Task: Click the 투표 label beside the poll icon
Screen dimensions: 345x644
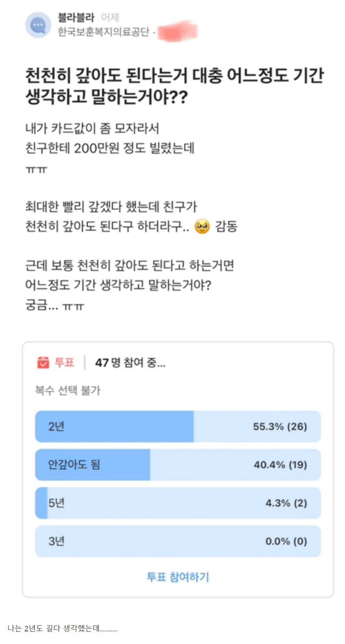Action: 64,362
